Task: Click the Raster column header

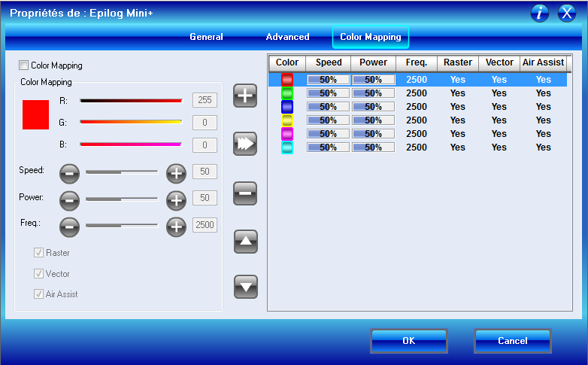Action: coord(458,62)
